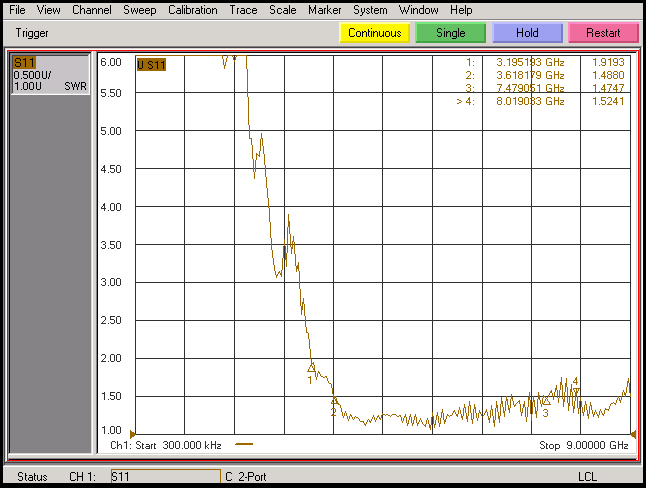646x488 pixels.
Task: Click marker 4 readout 8.019033 GHz
Action: point(530,101)
